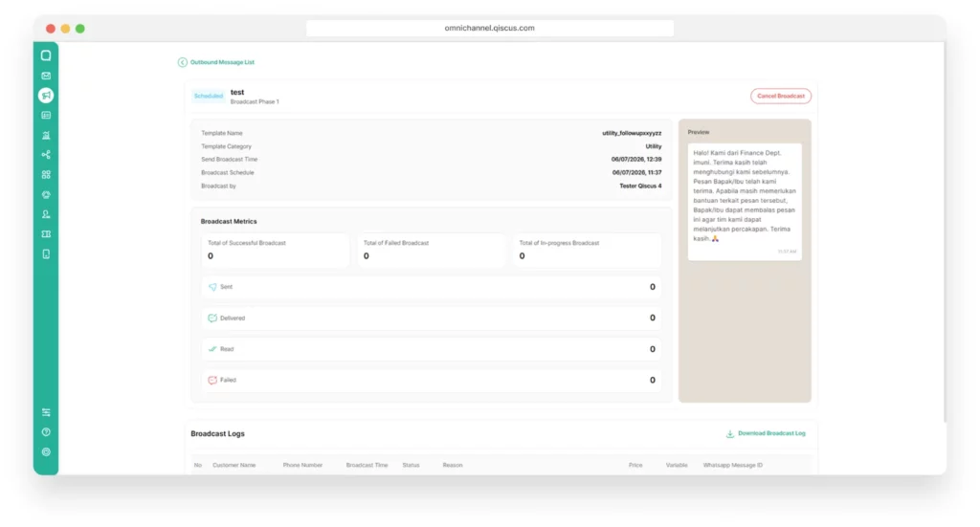Click Send Broadcast Time value 06/07/2026, 12:39
This screenshot has width=980, height=527.
click(x=636, y=159)
